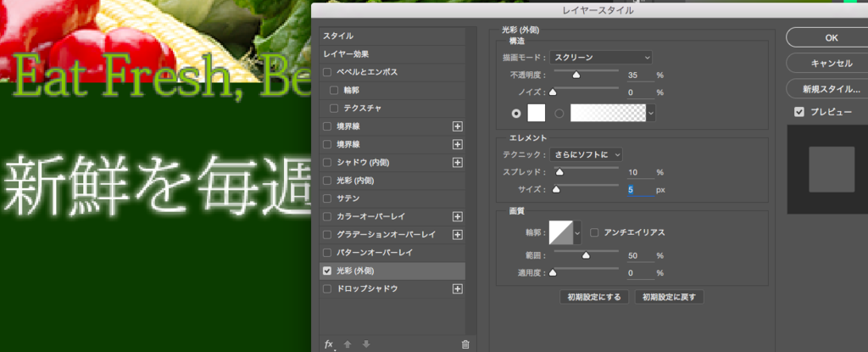Select the パターンオーバーレイ row label
868x352 pixels.
click(375, 252)
